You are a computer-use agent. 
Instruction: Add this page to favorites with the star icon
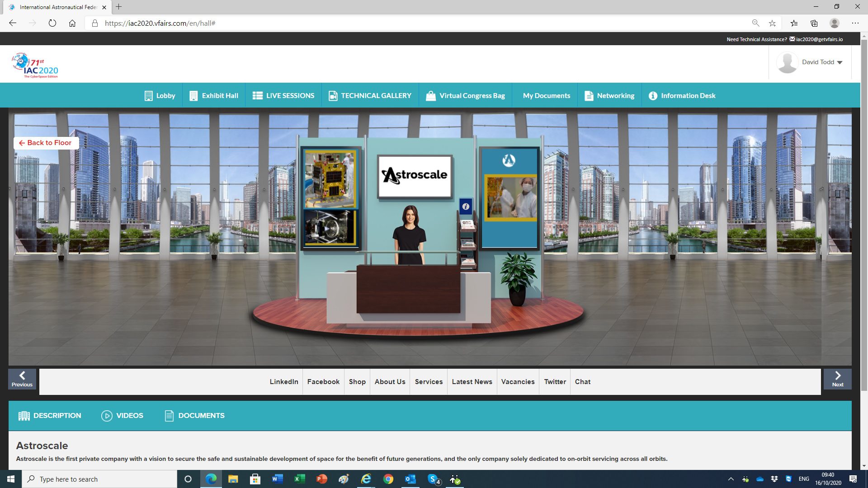coord(772,23)
